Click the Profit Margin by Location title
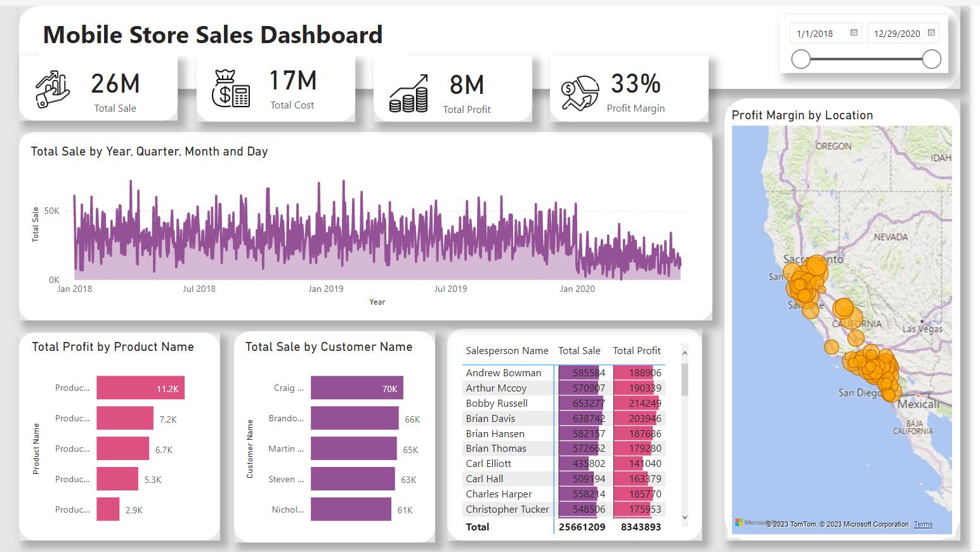 802,115
